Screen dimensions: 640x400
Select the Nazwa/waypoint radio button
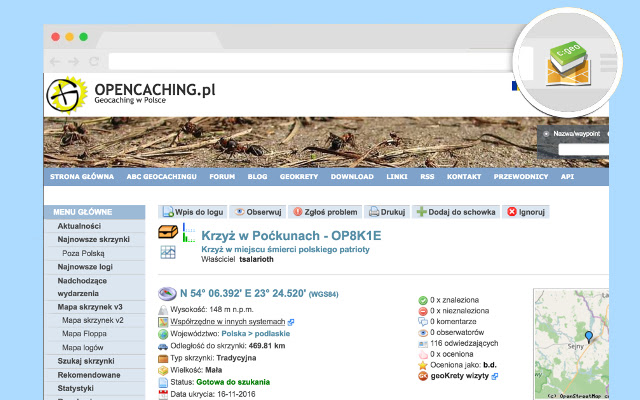546,134
